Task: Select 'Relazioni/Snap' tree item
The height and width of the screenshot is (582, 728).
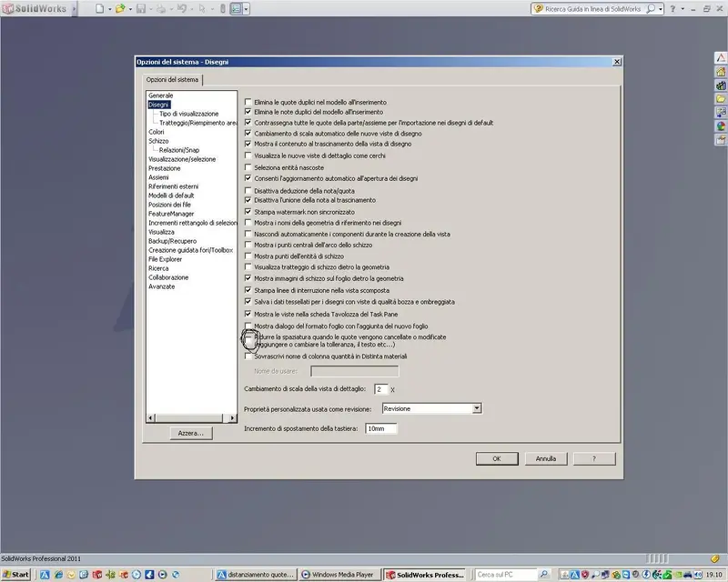Action: (x=179, y=150)
